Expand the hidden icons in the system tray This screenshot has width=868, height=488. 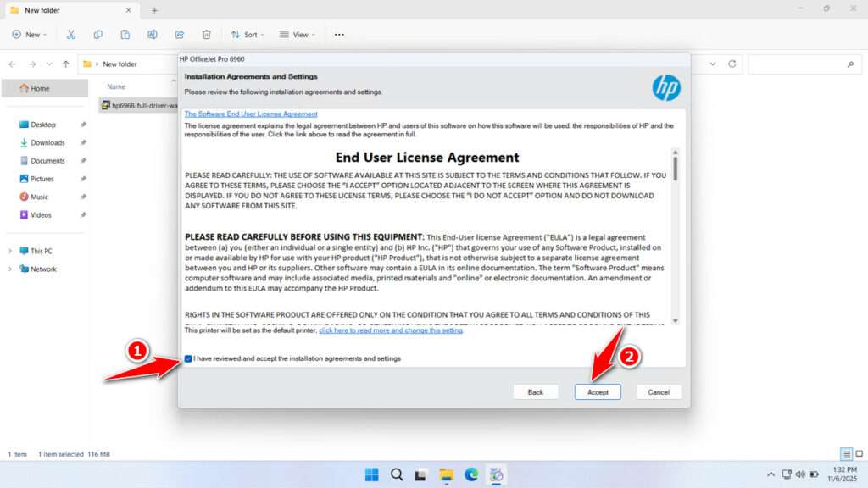[770, 474]
